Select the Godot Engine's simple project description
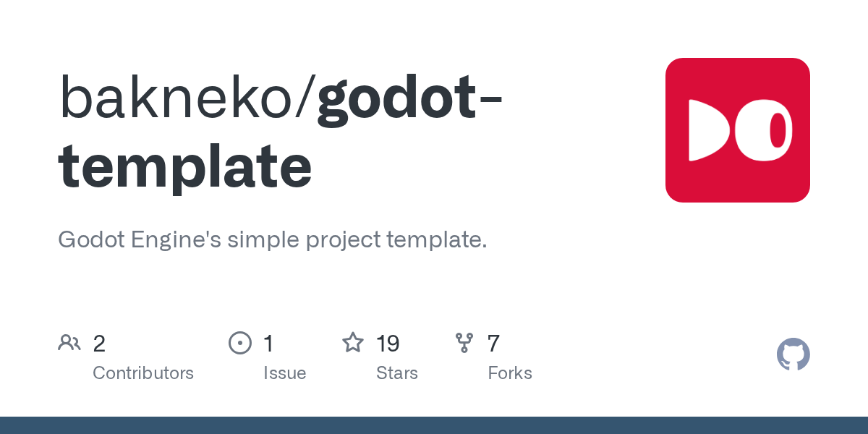868x434 pixels. pos(273,240)
